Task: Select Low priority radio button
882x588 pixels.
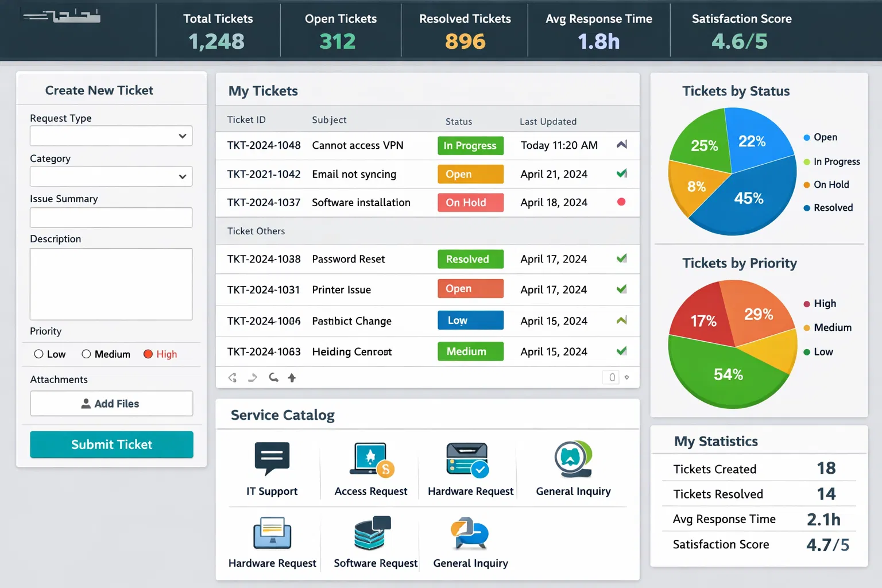Action: click(x=39, y=354)
